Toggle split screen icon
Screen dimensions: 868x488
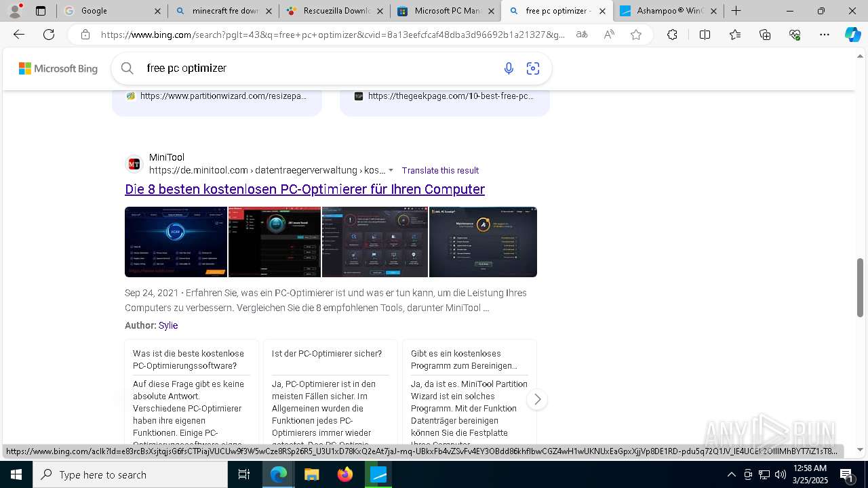coord(705,35)
